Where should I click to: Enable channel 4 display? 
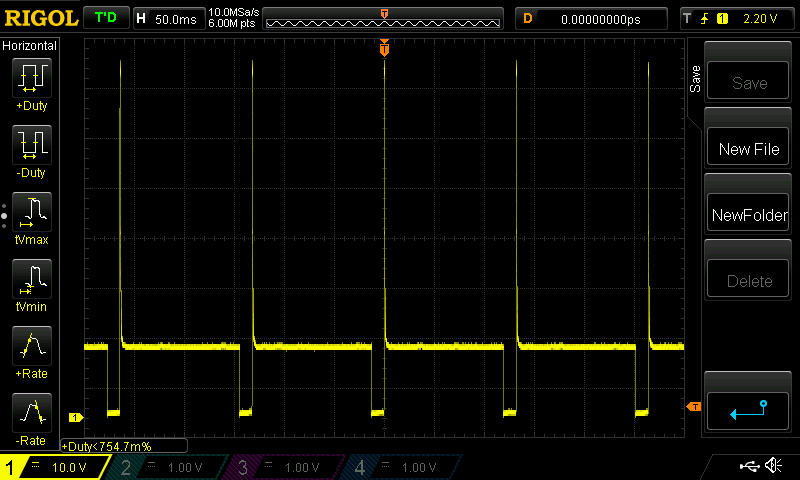pos(400,467)
